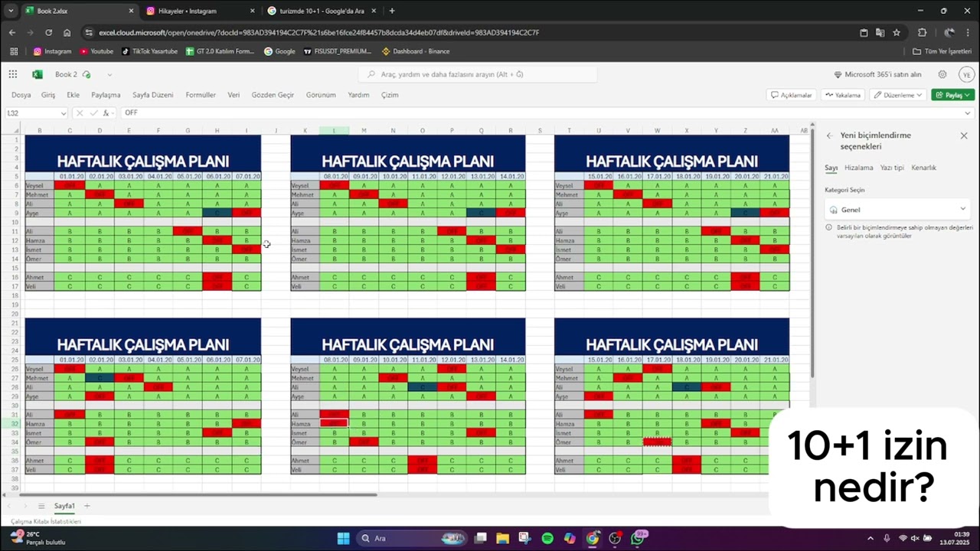The height and width of the screenshot is (551, 980).
Task: Bookmark this page with the star icon
Action: click(897, 33)
